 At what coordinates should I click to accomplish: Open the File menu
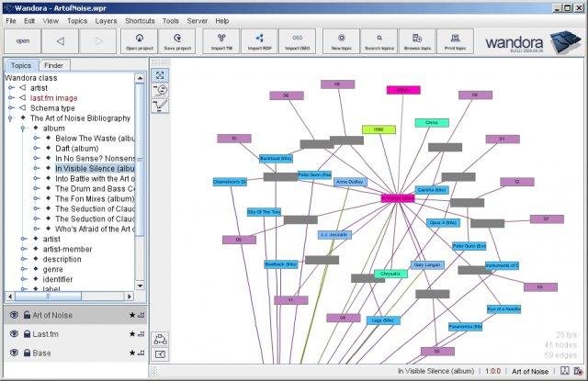11,21
